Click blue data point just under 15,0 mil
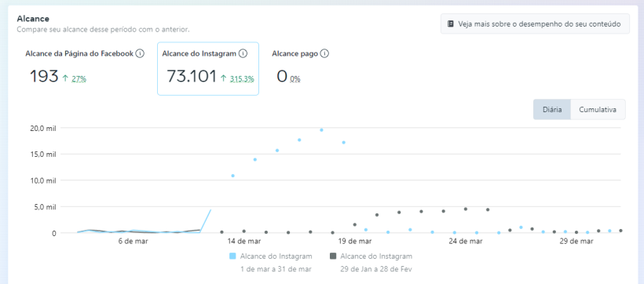 tap(255, 159)
